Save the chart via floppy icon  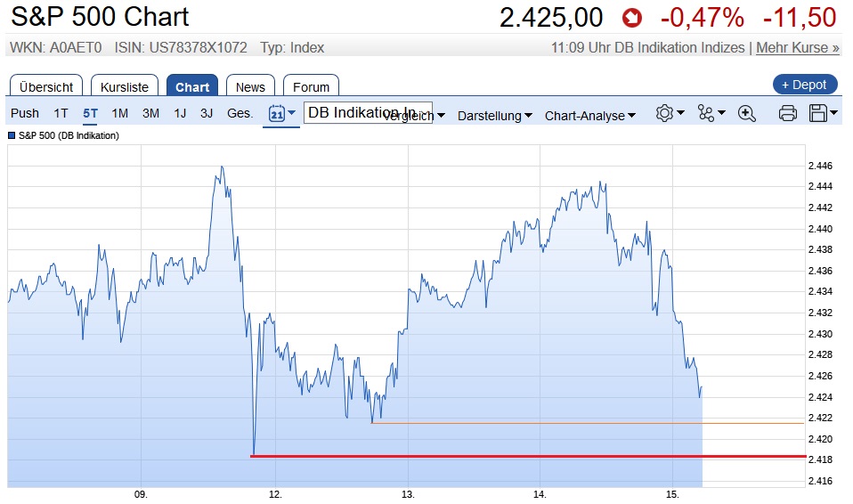click(x=817, y=113)
